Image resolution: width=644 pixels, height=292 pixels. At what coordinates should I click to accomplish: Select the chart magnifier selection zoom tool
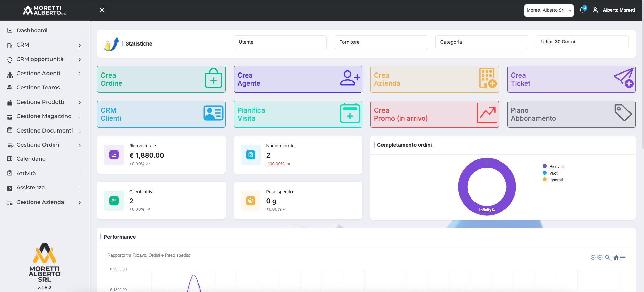pyautogui.click(x=608, y=257)
